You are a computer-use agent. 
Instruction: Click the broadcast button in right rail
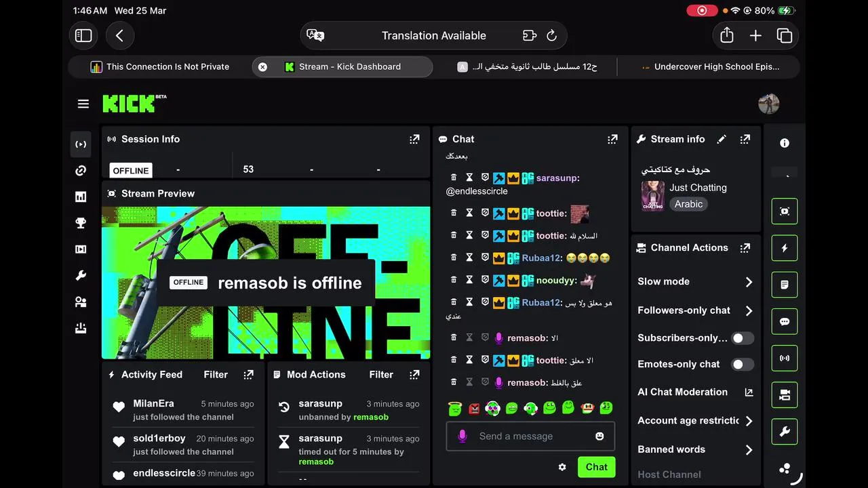click(785, 358)
